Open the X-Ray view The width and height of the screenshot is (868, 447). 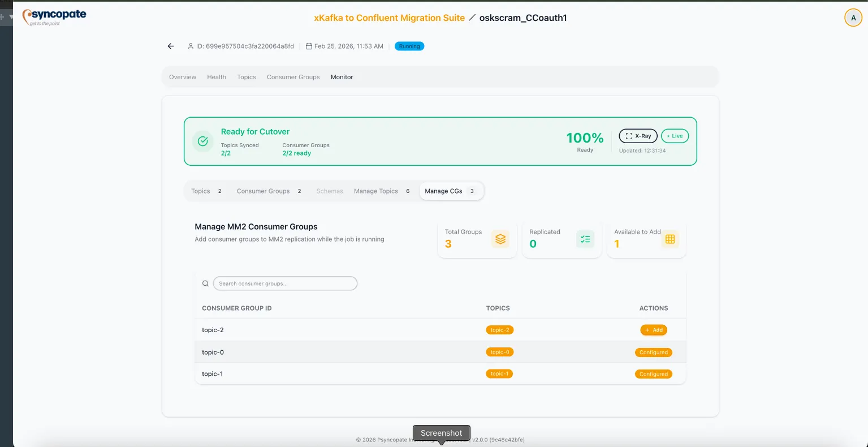[x=638, y=136]
